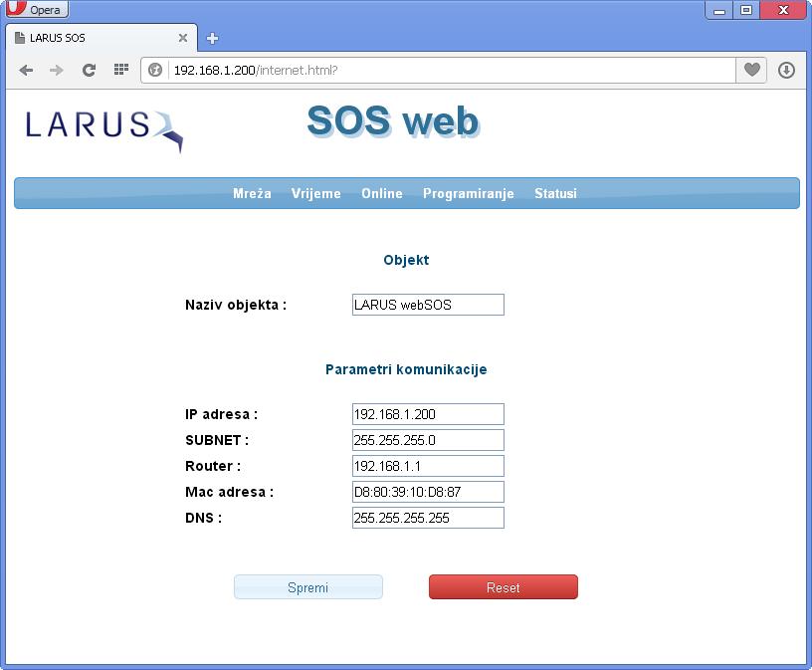Open the Vrijeme menu item

click(315, 194)
